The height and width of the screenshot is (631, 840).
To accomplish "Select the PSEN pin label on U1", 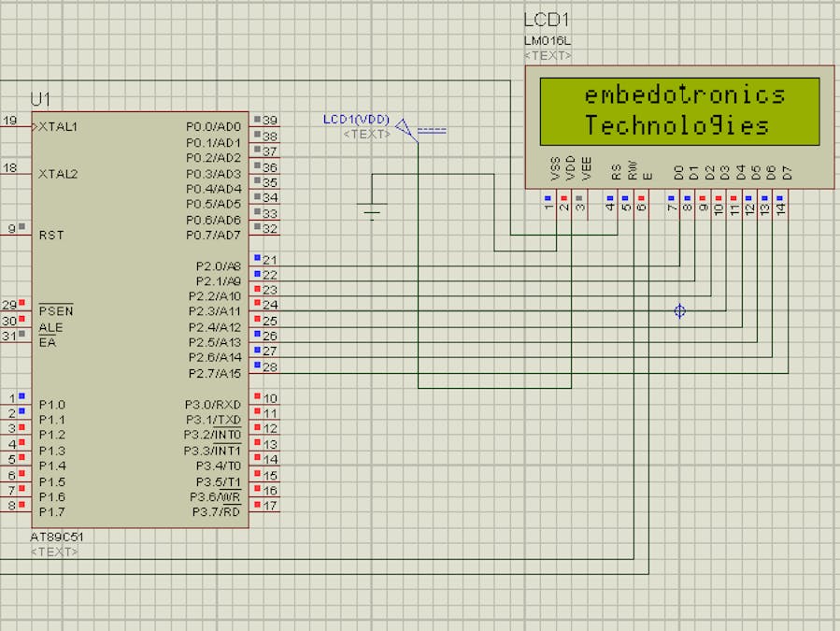I will 56,310.
